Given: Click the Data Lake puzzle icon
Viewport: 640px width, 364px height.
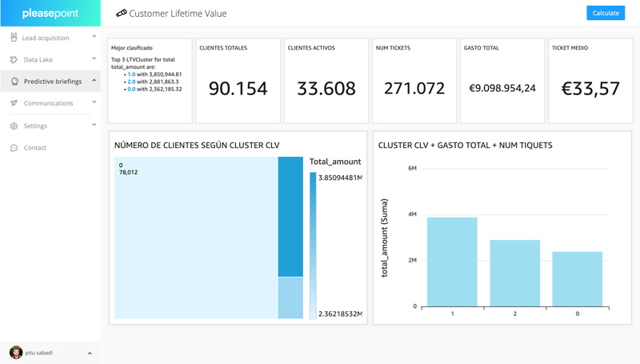Looking at the screenshot, I should (14, 60).
